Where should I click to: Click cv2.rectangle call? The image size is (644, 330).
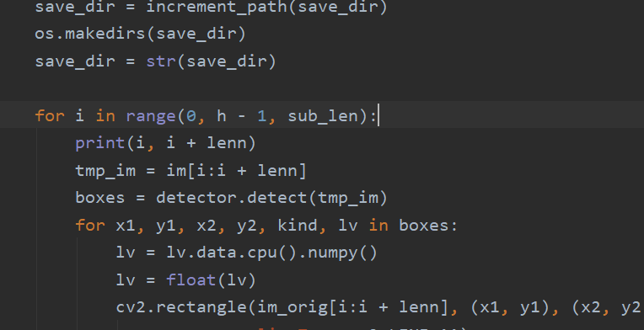tap(181, 307)
